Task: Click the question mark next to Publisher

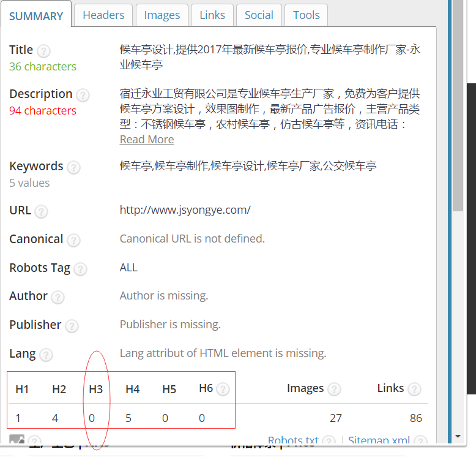Action: point(72,326)
